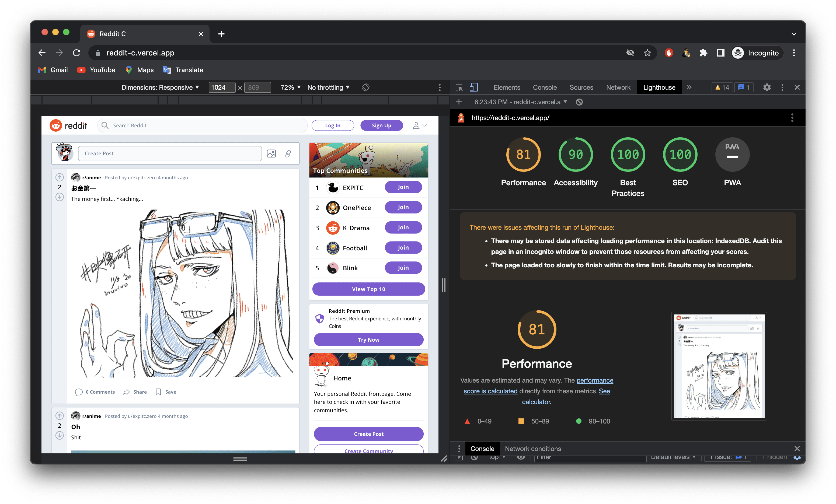The width and height of the screenshot is (836, 504).
Task: Click the sidebar Create Post button
Action: click(x=368, y=434)
